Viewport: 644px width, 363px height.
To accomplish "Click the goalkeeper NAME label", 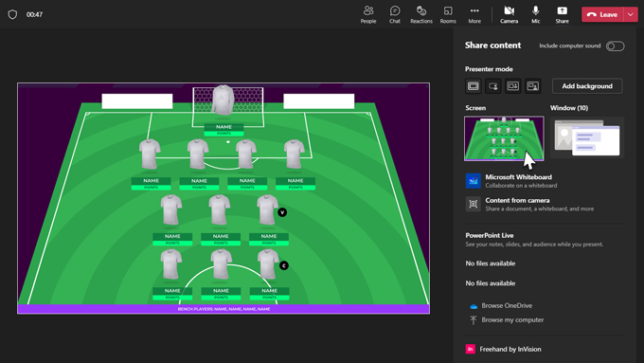I will 224,127.
